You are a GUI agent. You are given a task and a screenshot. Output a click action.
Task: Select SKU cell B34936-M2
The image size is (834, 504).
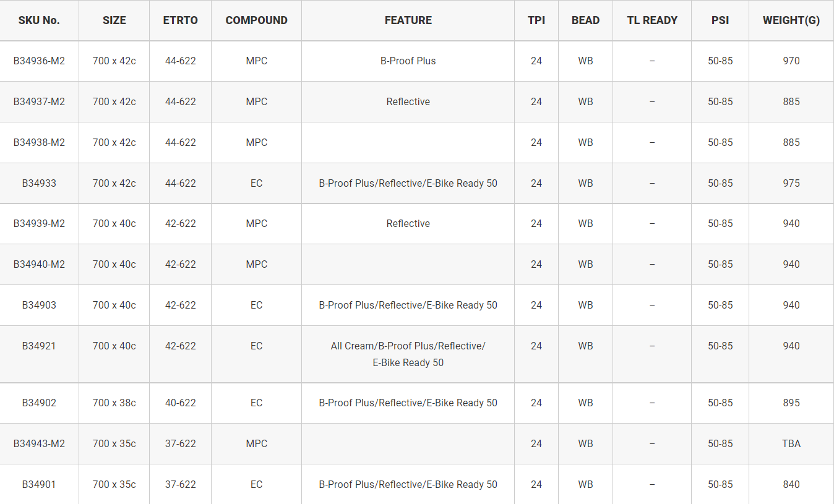tap(39, 61)
